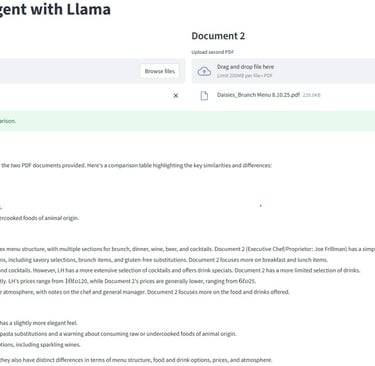This screenshot has width=375, height=366.
Task: Click the cloud upload icon in Document 2
Action: pos(204,71)
